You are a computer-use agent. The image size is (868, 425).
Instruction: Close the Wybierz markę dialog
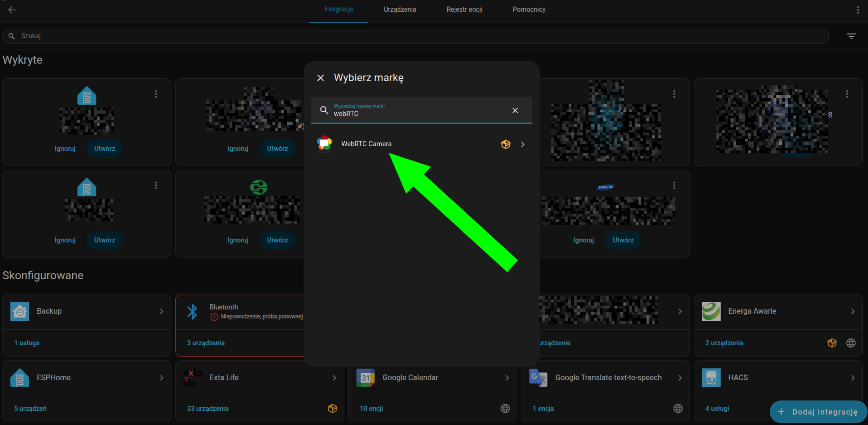click(321, 78)
